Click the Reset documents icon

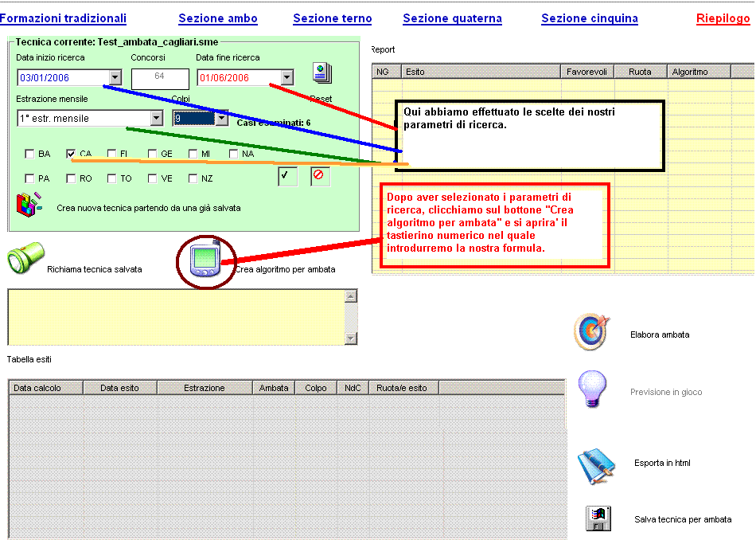click(322, 72)
